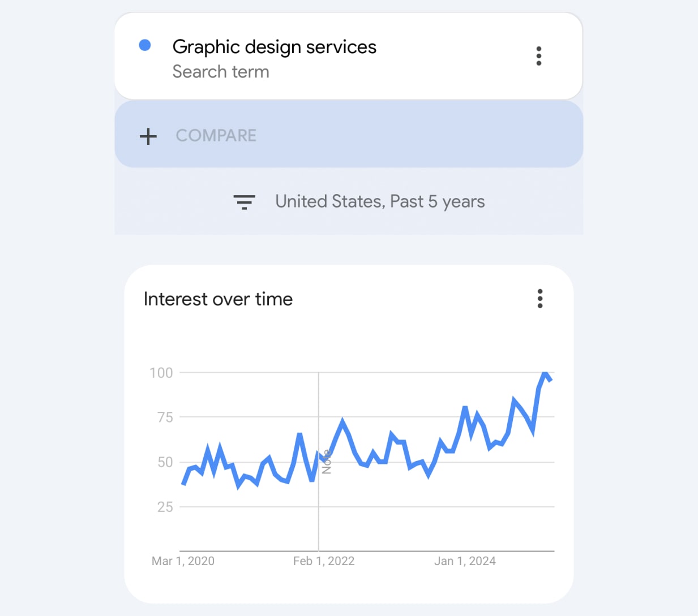Select the Search term label

pyautogui.click(x=221, y=72)
